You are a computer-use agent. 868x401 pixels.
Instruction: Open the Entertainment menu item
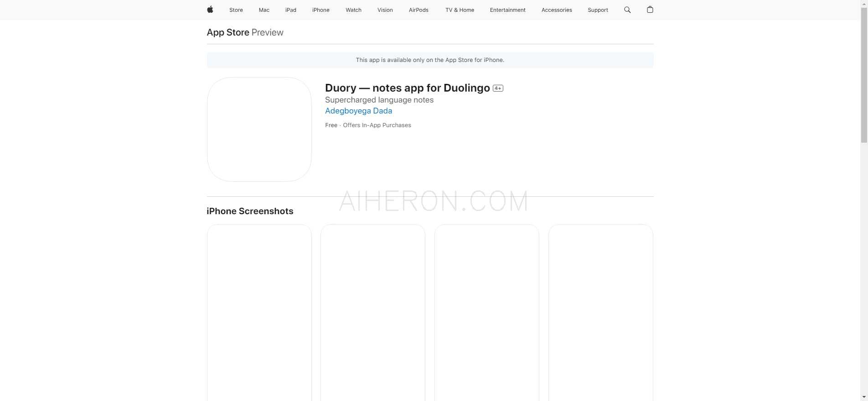(508, 10)
